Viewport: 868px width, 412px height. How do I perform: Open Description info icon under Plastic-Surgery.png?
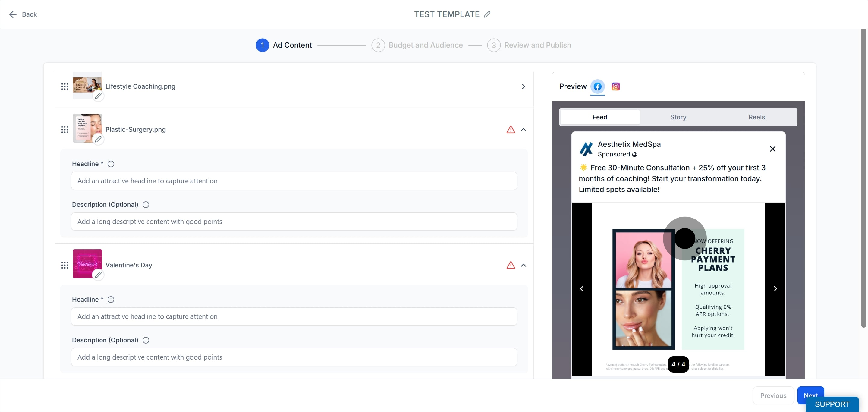(146, 205)
